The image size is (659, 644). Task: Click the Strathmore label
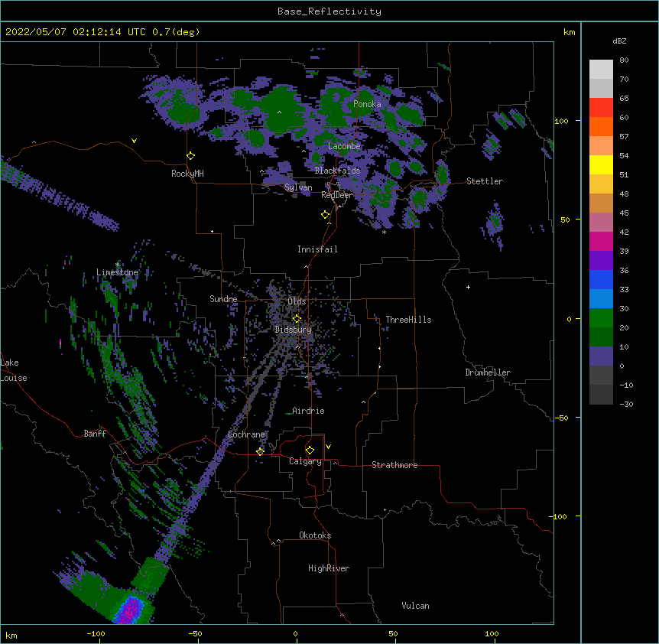coord(394,465)
